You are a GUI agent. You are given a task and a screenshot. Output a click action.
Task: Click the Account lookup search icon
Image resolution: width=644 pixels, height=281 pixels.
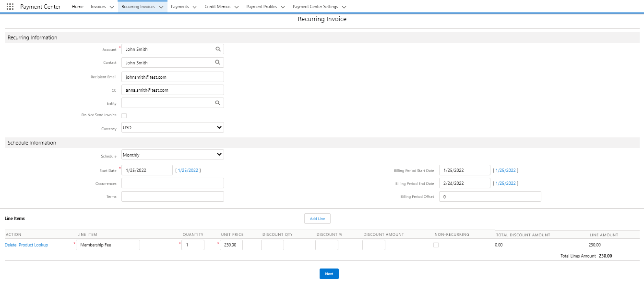[218, 49]
